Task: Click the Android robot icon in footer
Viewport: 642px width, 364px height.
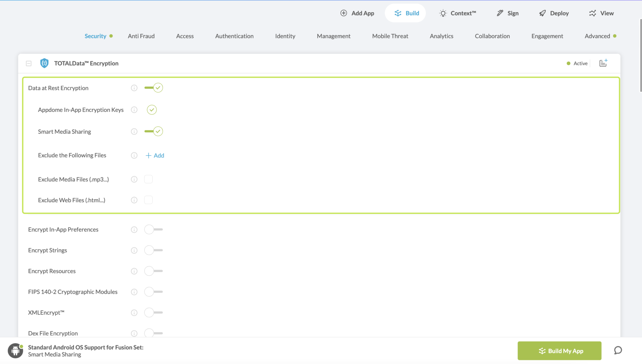Action: coord(15,351)
